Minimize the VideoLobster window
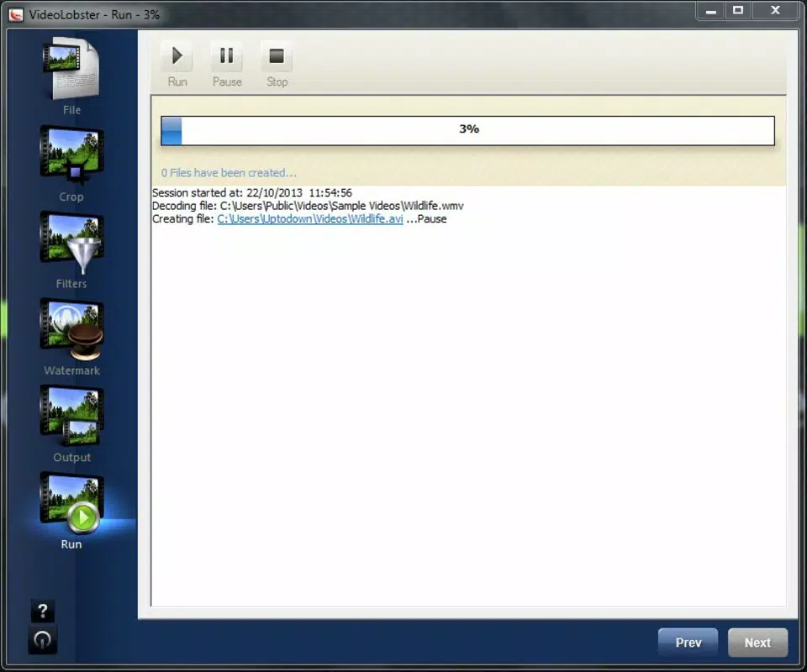 pyautogui.click(x=711, y=10)
